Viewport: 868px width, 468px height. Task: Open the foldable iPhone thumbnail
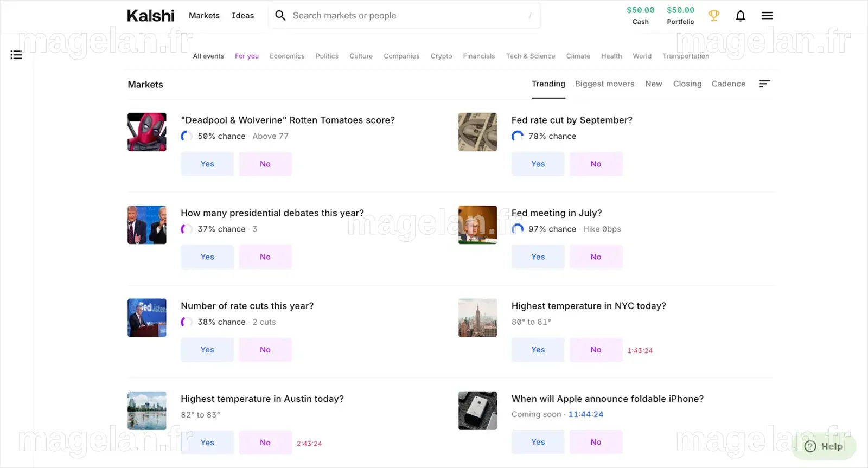click(477, 411)
